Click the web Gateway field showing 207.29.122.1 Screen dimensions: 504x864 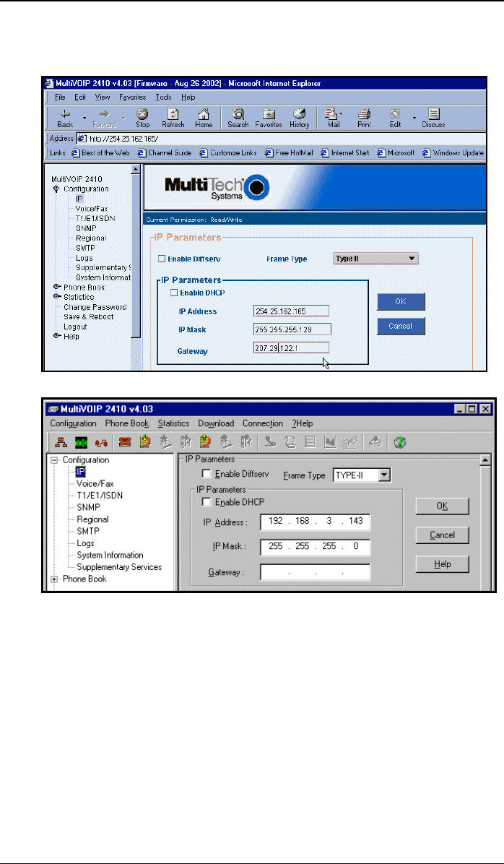pos(292,348)
